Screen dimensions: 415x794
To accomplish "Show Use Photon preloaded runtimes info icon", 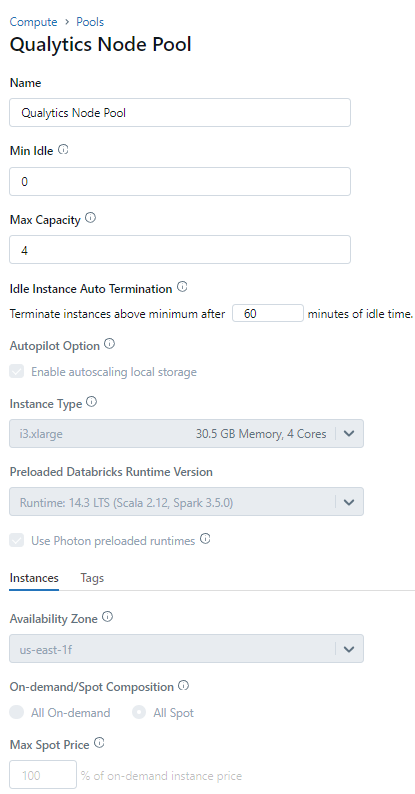I will pyautogui.click(x=205, y=539).
